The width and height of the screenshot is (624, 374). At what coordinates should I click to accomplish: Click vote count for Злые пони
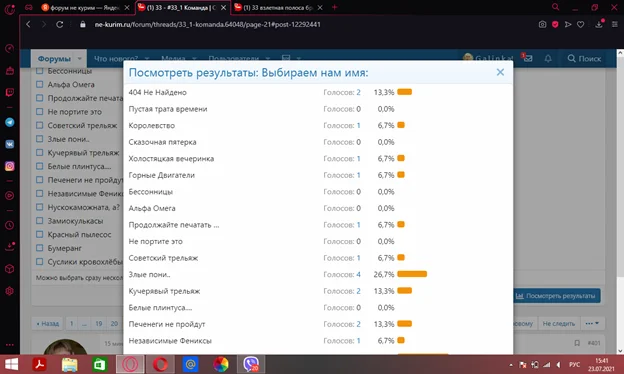359,275
